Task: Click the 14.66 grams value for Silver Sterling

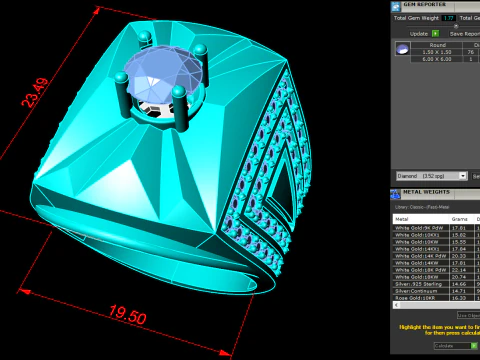Action: pos(459,284)
